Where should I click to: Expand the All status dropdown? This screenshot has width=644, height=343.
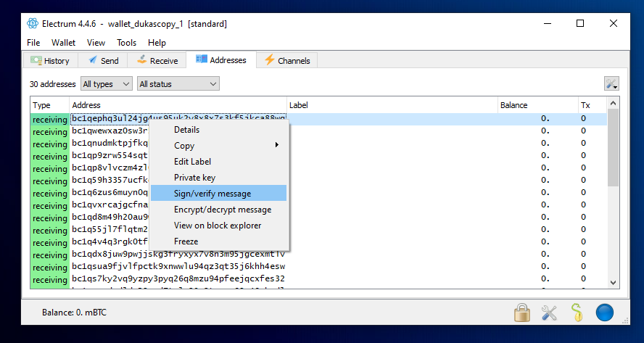tap(178, 84)
